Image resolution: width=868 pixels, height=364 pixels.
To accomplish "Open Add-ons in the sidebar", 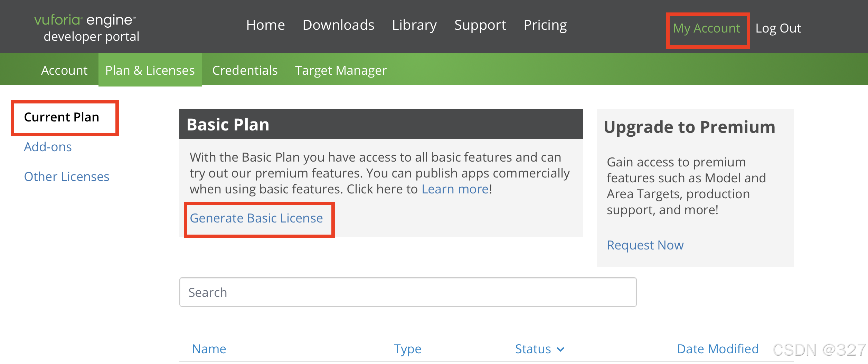I will [x=48, y=147].
